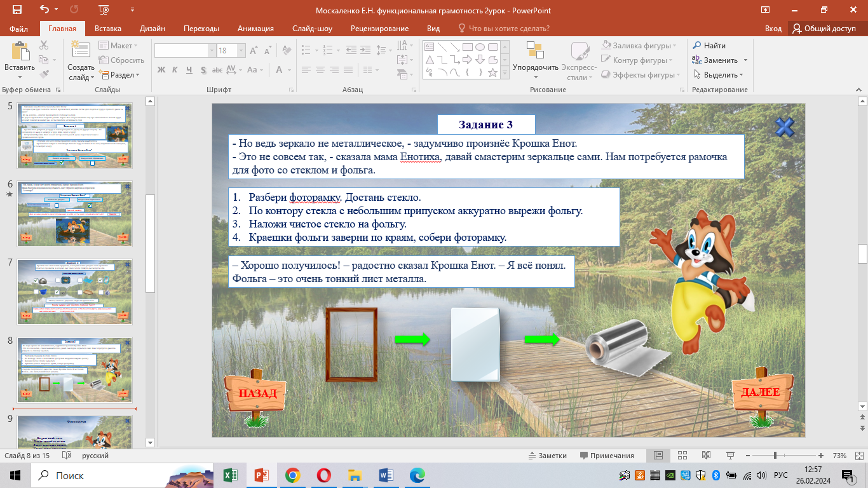Click the zoom in plus button
Image resolution: width=868 pixels, height=488 pixels.
point(820,456)
